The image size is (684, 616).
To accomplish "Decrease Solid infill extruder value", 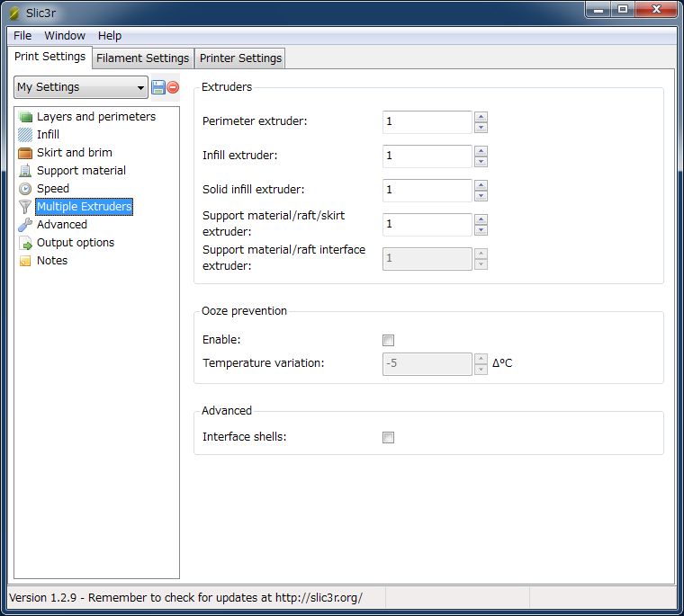I will (x=481, y=196).
